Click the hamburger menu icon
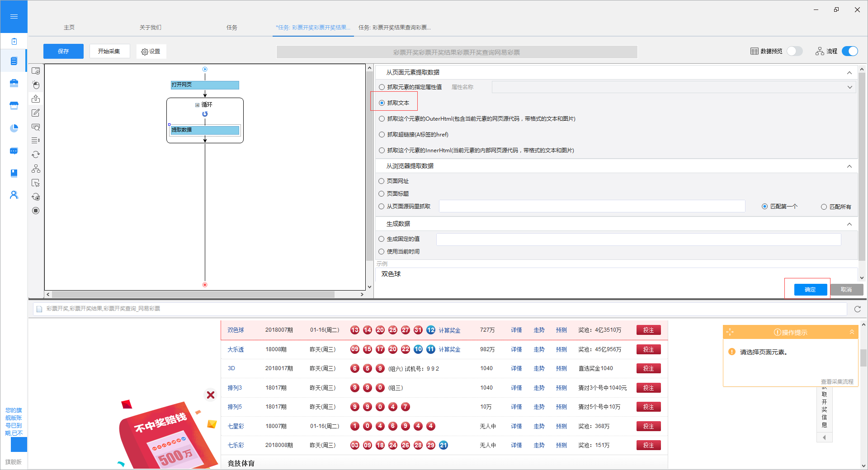Viewport: 868px width, 470px height. click(x=14, y=17)
